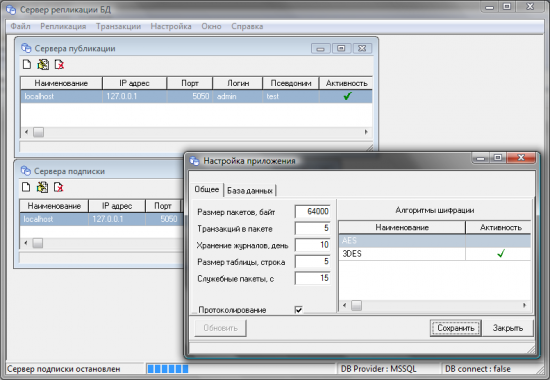Click Активность header in Алгоритмы шифрации
The height and width of the screenshot is (380, 550).
498,227
